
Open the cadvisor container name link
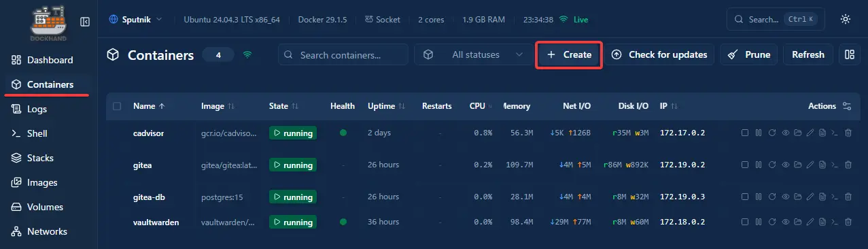pyautogui.click(x=149, y=133)
